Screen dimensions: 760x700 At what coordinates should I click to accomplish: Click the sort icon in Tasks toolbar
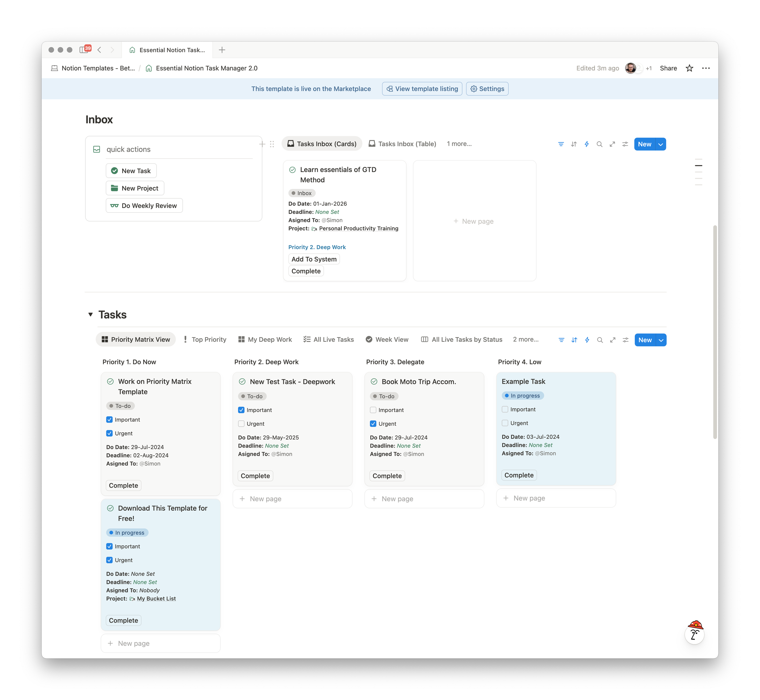[574, 340]
